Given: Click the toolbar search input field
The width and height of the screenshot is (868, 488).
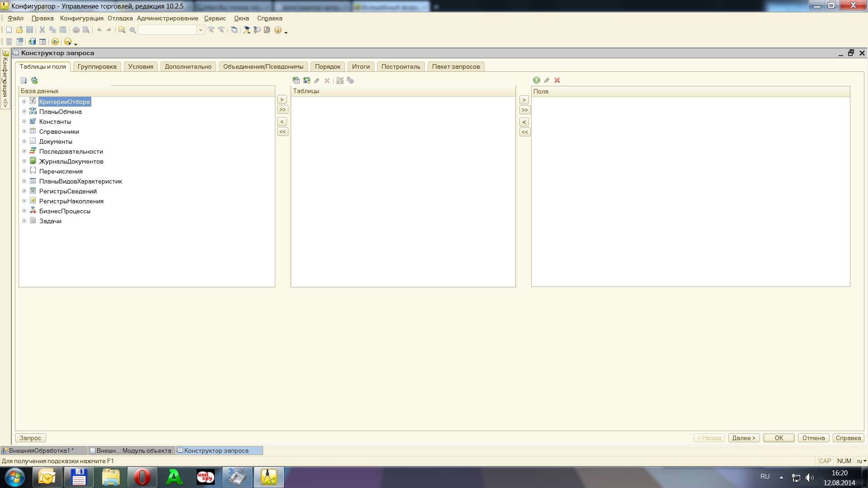Looking at the screenshot, I should click(167, 30).
